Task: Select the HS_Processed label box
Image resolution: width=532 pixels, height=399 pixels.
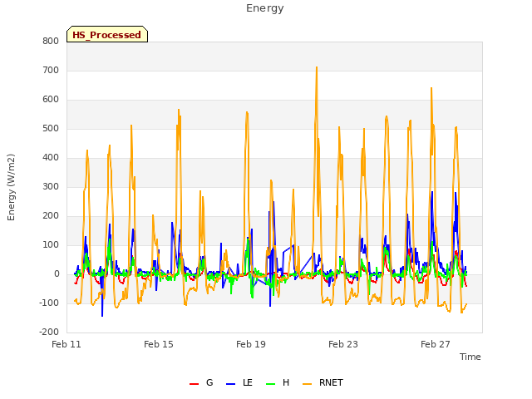Action: [107, 34]
